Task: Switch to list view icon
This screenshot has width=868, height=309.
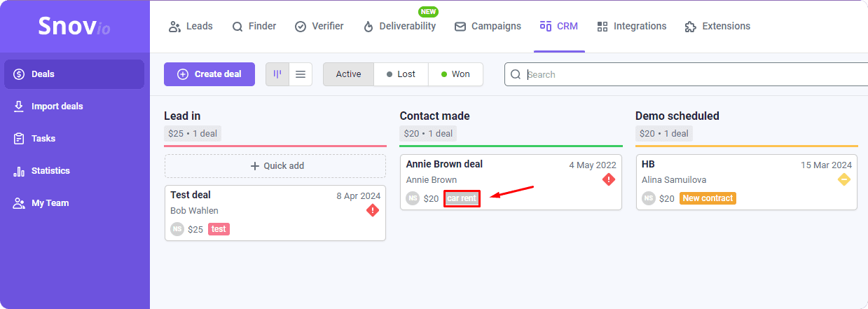Action: click(x=301, y=74)
